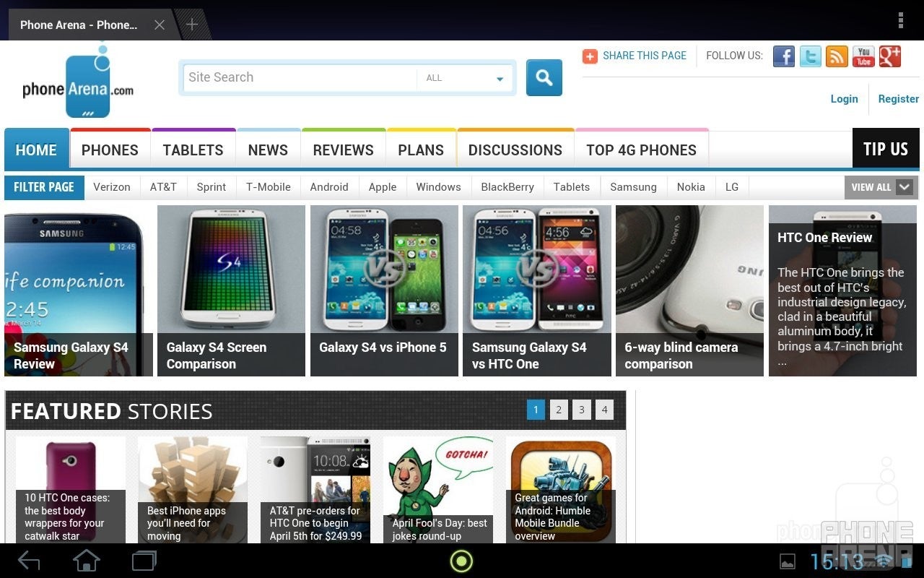
Task: Open the HTC One Review tile
Action: coord(843,290)
